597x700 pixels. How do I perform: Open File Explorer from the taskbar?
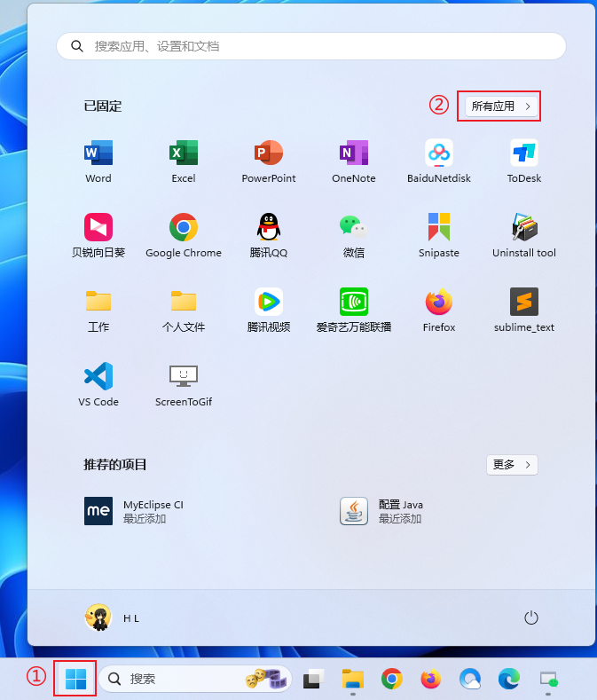[x=353, y=680]
